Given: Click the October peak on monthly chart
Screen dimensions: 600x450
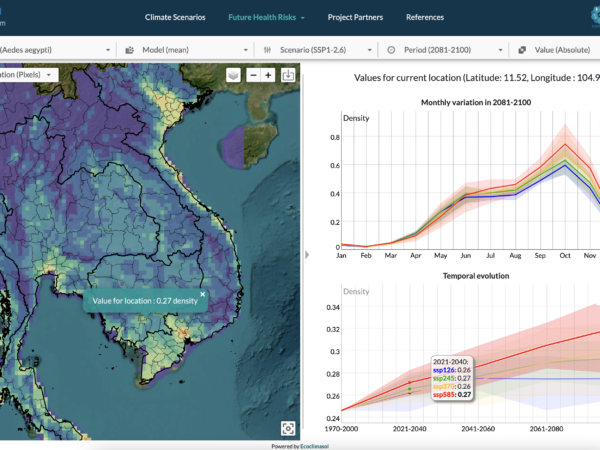Looking at the screenshot, I should coord(565,144).
